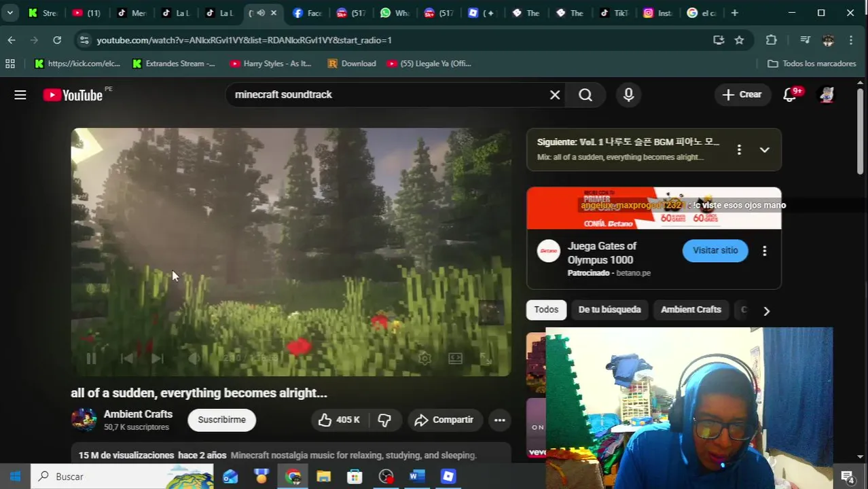The width and height of the screenshot is (868, 489).
Task: Dislike the video with thumbs down
Action: [x=384, y=420]
